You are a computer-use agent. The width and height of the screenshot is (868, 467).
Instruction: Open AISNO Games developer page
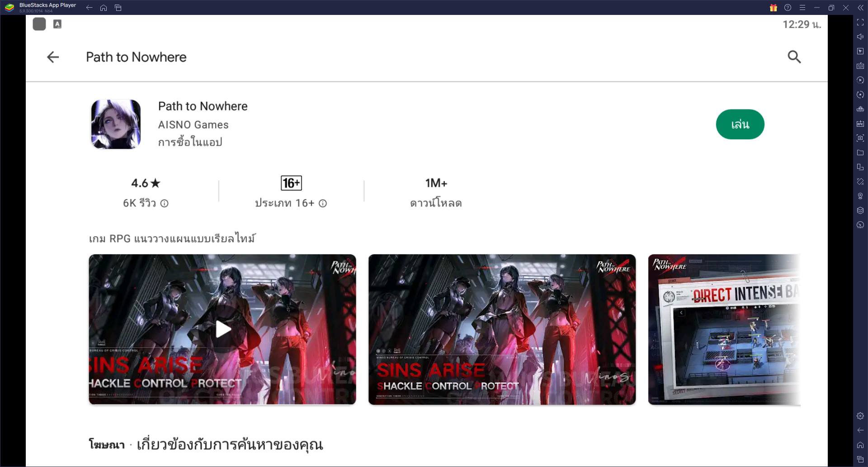pos(193,125)
